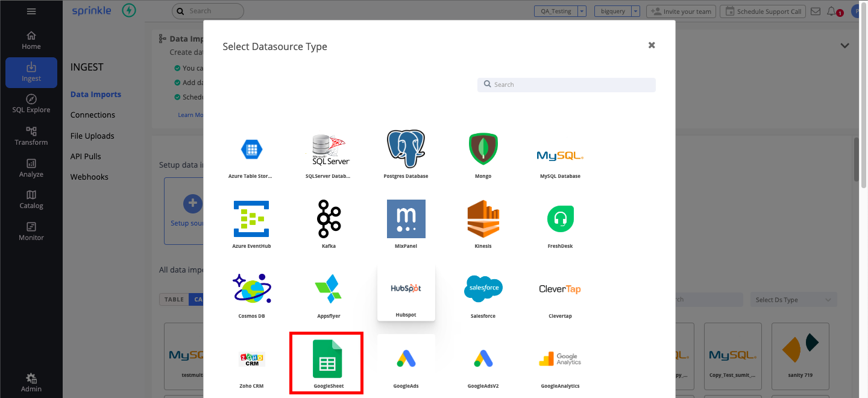Open the Webhooks page
Screen dimensions: 868x398
[x=89, y=177]
